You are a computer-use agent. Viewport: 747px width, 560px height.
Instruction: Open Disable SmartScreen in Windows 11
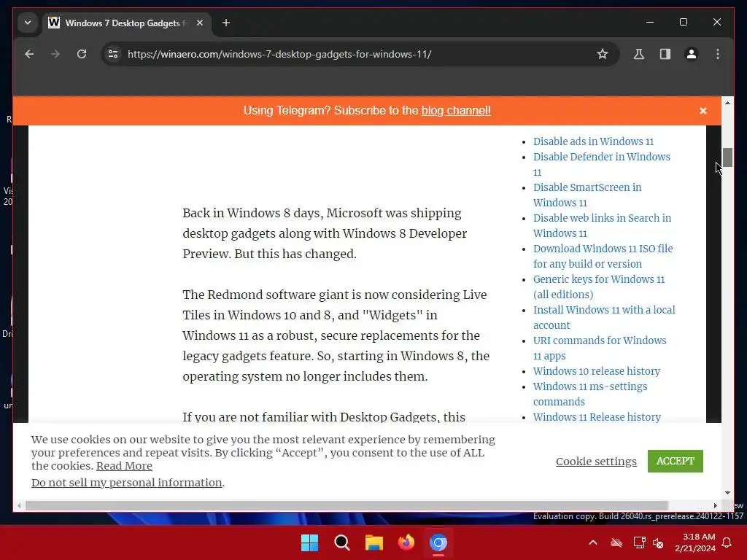pyautogui.click(x=587, y=195)
